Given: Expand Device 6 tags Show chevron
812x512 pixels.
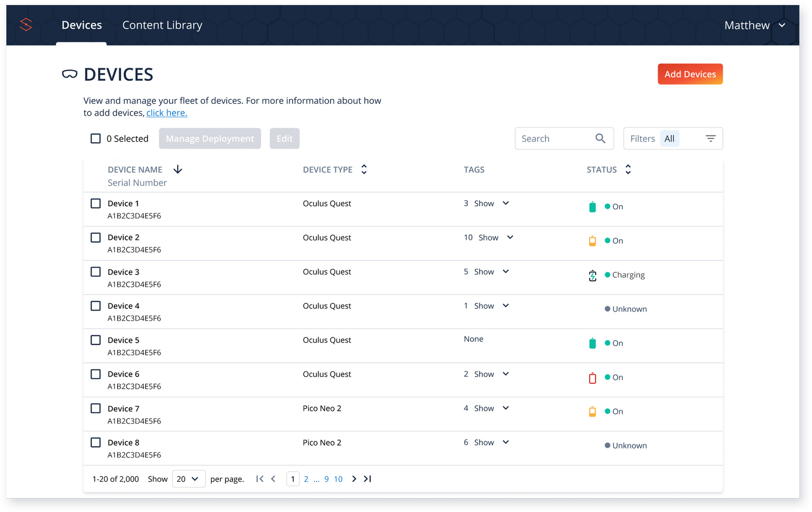Looking at the screenshot, I should pyautogui.click(x=506, y=374).
